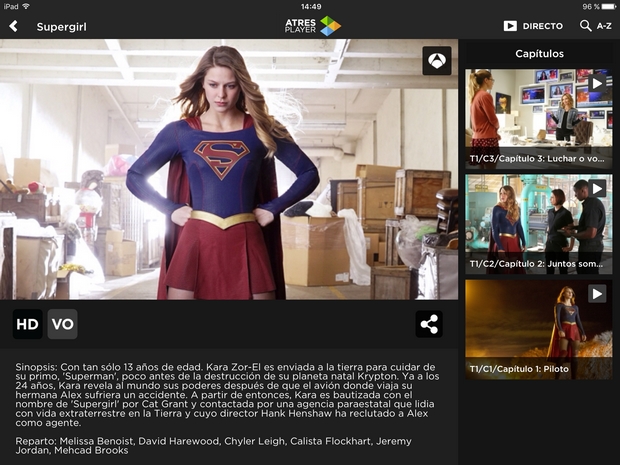Tap the DIRECTO label
Image resolution: width=620 pixels, height=465 pixels.
pos(542,26)
